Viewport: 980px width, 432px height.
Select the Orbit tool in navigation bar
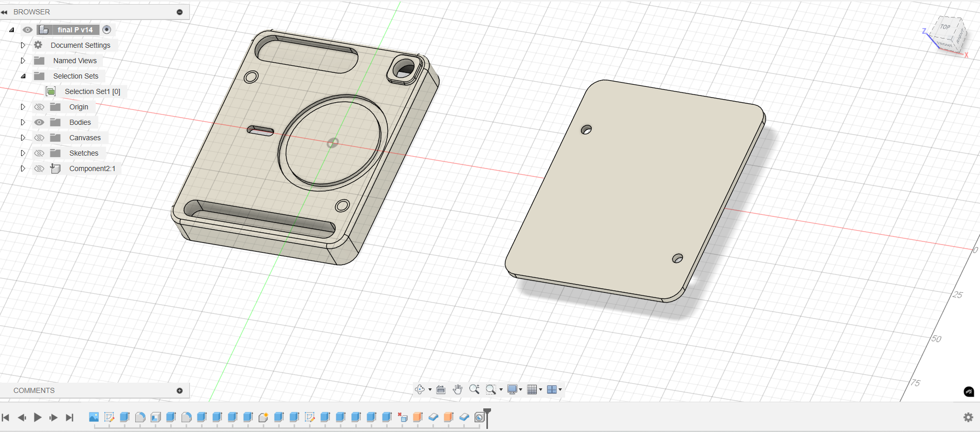(420, 389)
